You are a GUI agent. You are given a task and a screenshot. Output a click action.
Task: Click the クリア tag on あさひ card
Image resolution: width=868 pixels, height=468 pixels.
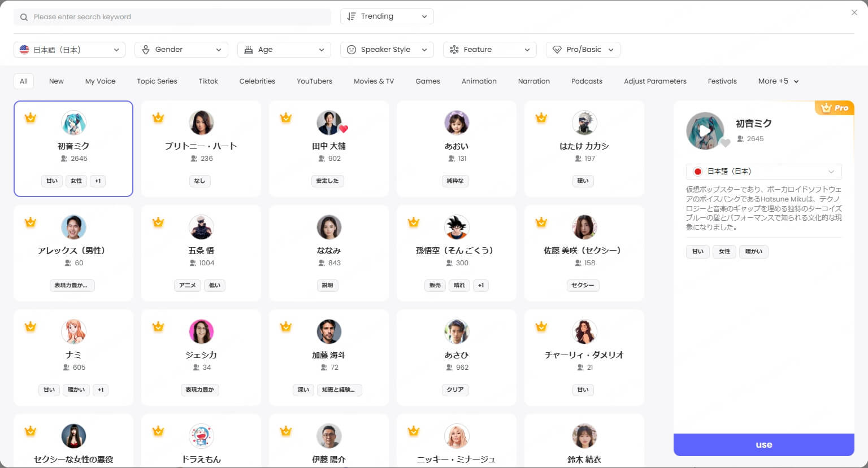point(455,390)
